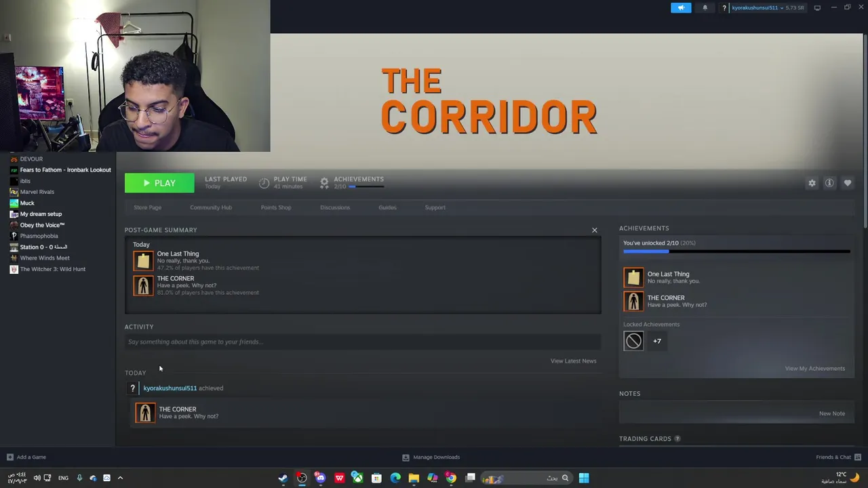
Task: Click Add a Game button
Action: point(26,457)
